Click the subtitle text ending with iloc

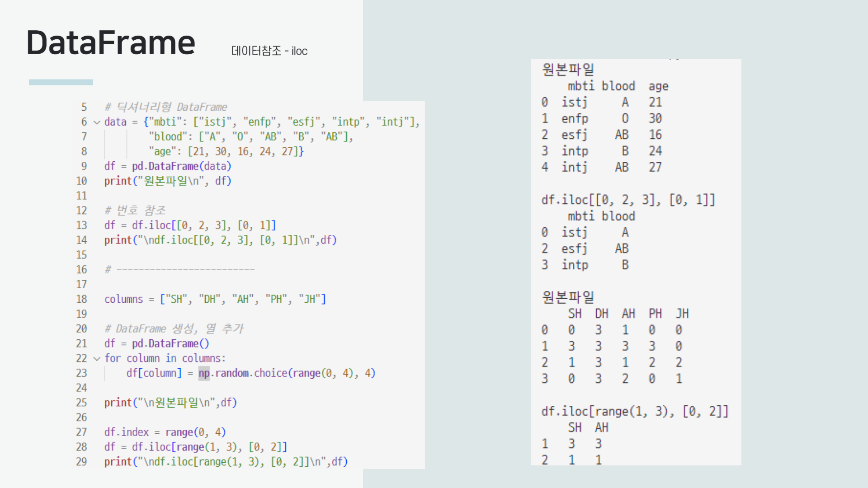pos(269,51)
